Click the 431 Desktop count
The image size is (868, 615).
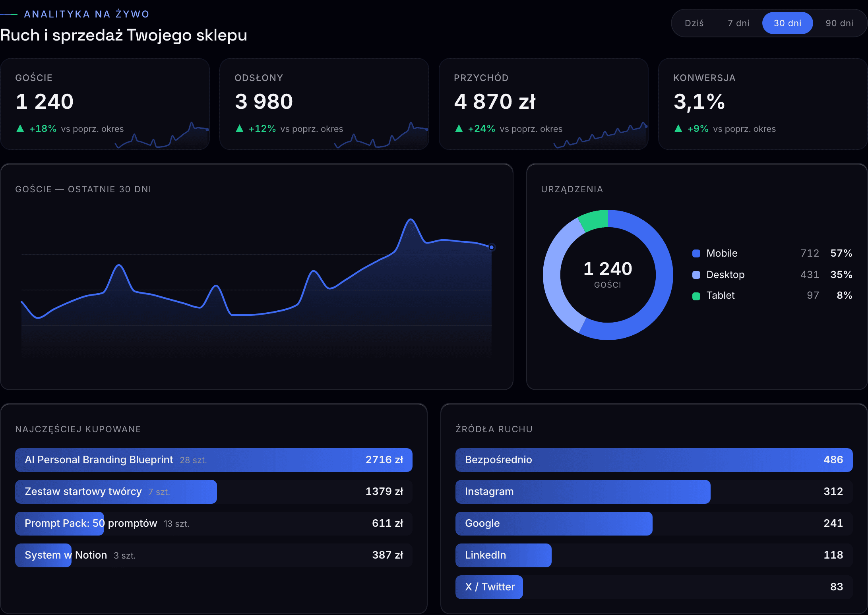pos(810,275)
